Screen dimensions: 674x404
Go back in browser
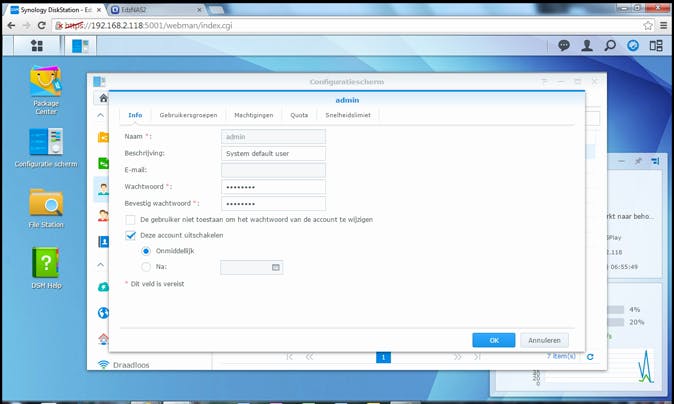click(12, 25)
